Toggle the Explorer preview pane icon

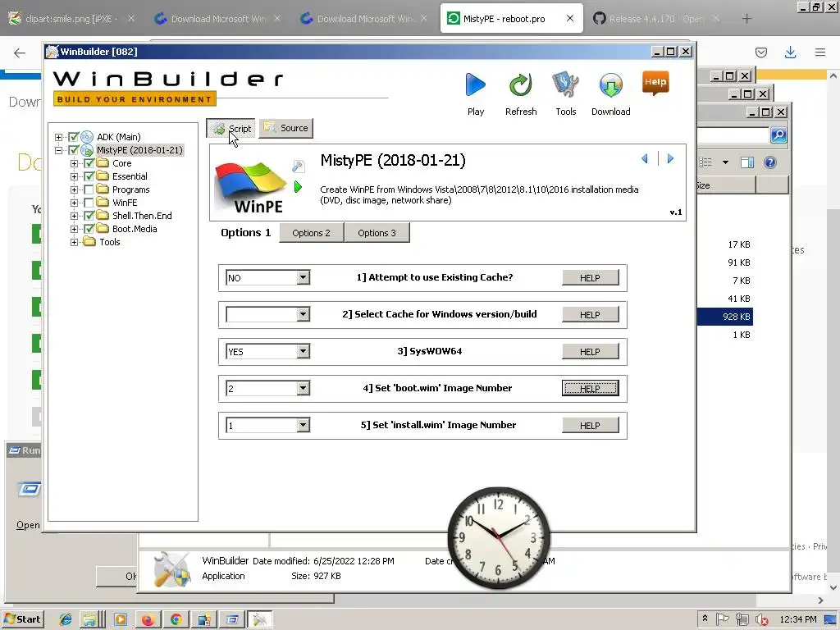pos(746,162)
